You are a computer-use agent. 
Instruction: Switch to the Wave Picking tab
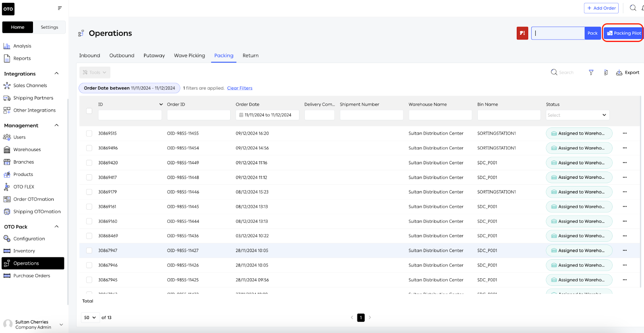point(189,56)
